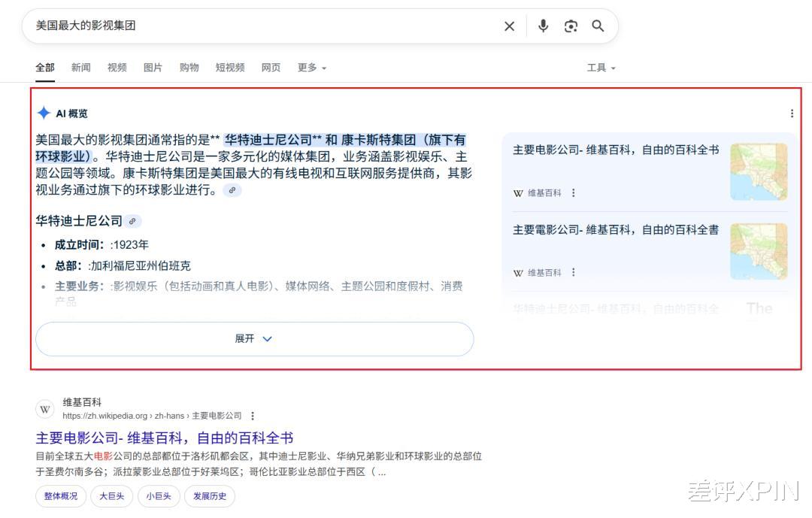Expand the 展开 section in AI overview
This screenshot has height=518, width=812.
[254, 338]
